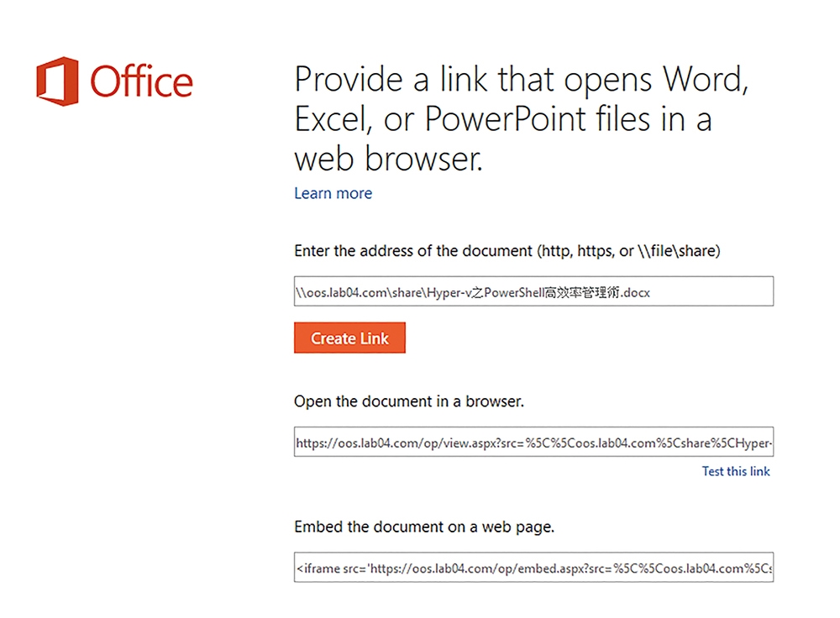Click the 'Embed the document on a web page' label
The width and height of the screenshot is (840, 618).
tap(423, 527)
